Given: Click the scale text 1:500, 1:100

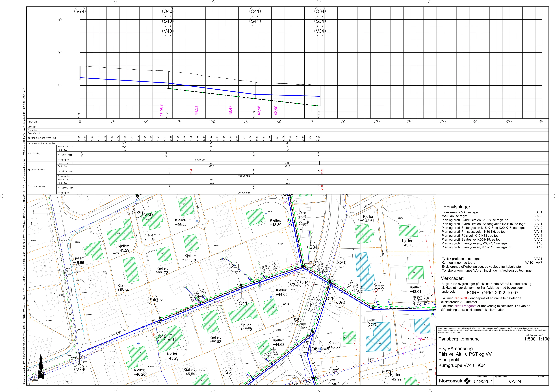Looking at the screenshot, I should 537,339.
